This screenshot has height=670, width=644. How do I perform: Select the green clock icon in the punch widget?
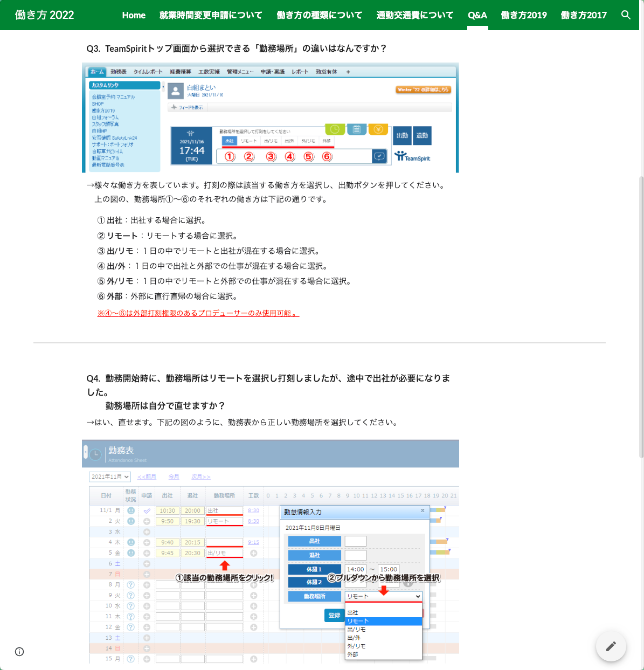click(x=334, y=129)
